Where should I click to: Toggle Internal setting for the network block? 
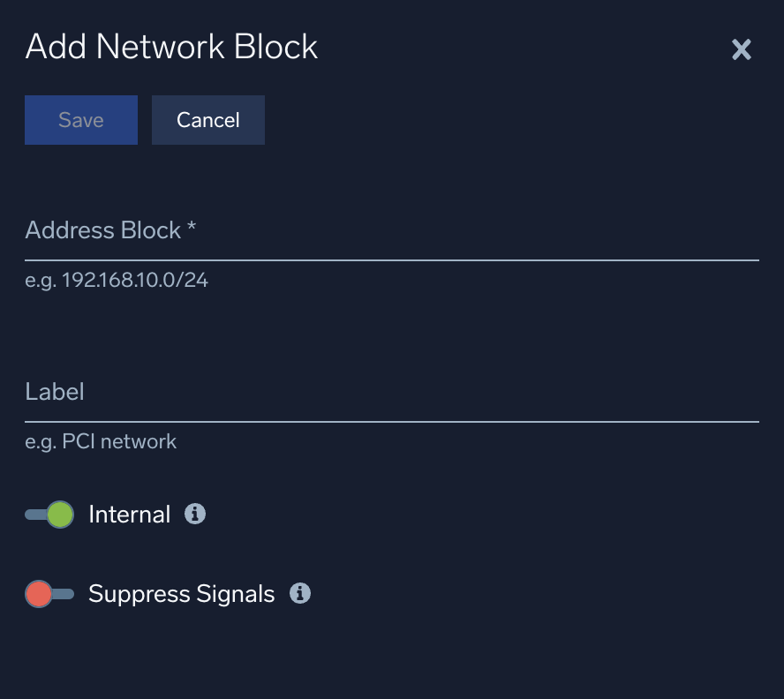49,514
